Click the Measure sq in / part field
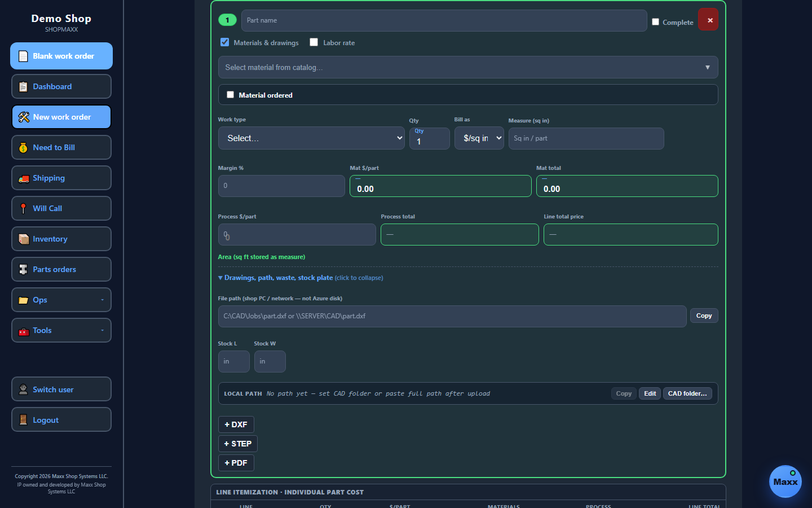 click(x=586, y=138)
